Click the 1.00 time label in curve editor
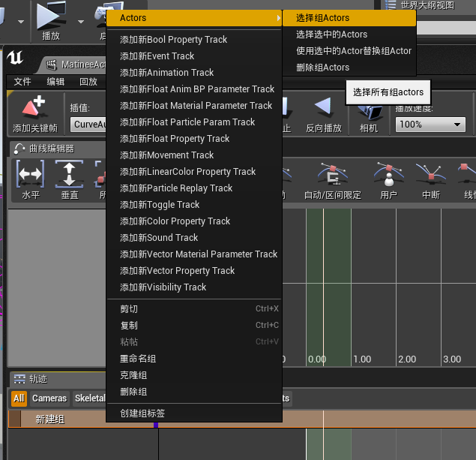This screenshot has height=460, width=476. point(362,359)
